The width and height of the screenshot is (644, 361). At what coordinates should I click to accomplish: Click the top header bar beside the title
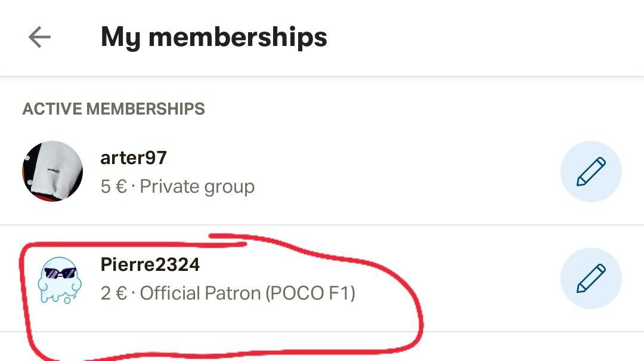point(485,38)
